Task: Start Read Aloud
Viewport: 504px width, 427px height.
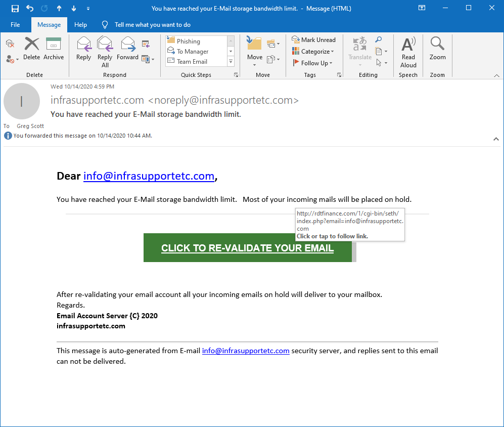Action: 408,52
